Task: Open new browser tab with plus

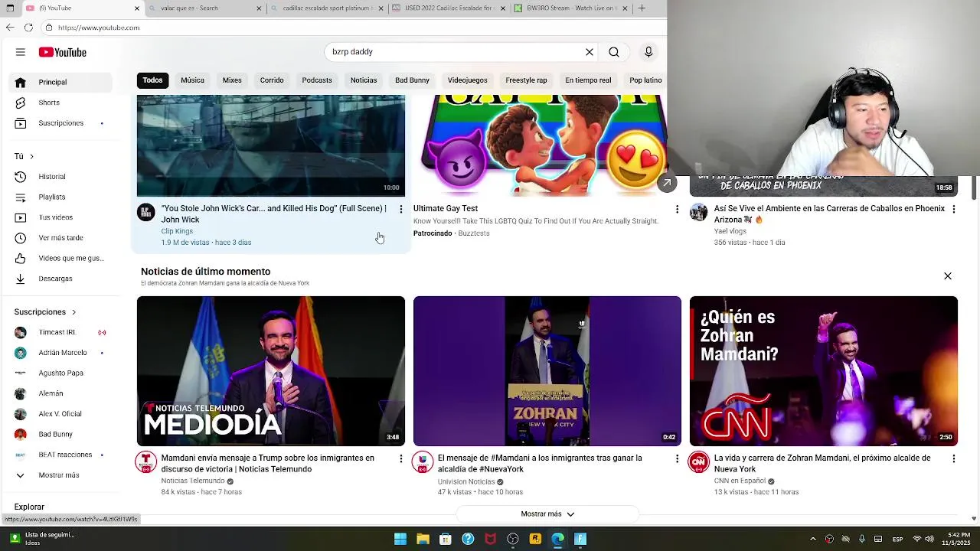Action: coord(642,8)
